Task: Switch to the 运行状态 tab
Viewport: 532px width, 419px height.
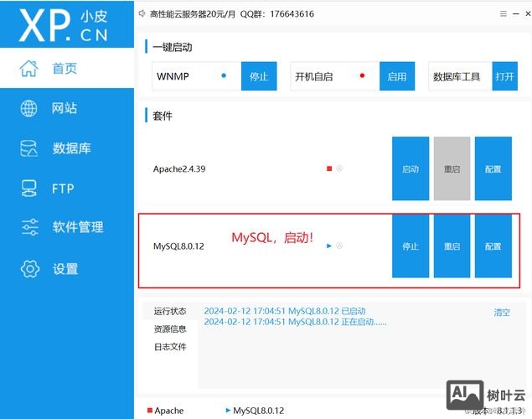Action: coord(170,311)
